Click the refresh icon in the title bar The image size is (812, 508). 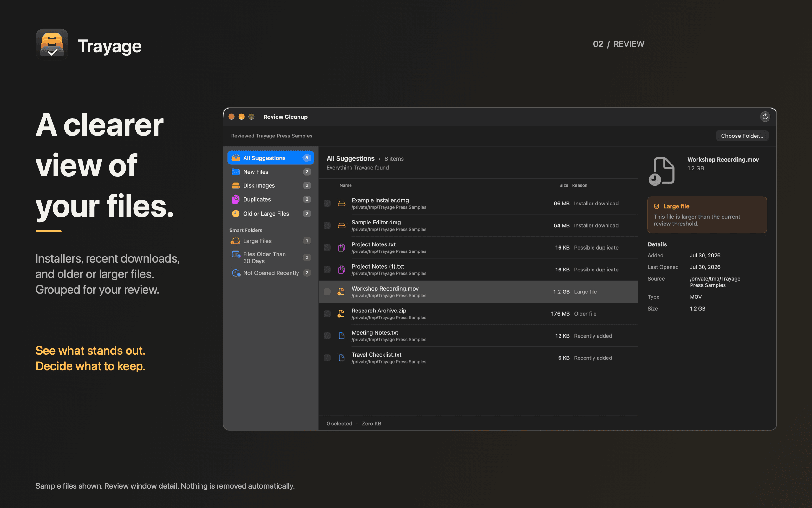point(765,117)
